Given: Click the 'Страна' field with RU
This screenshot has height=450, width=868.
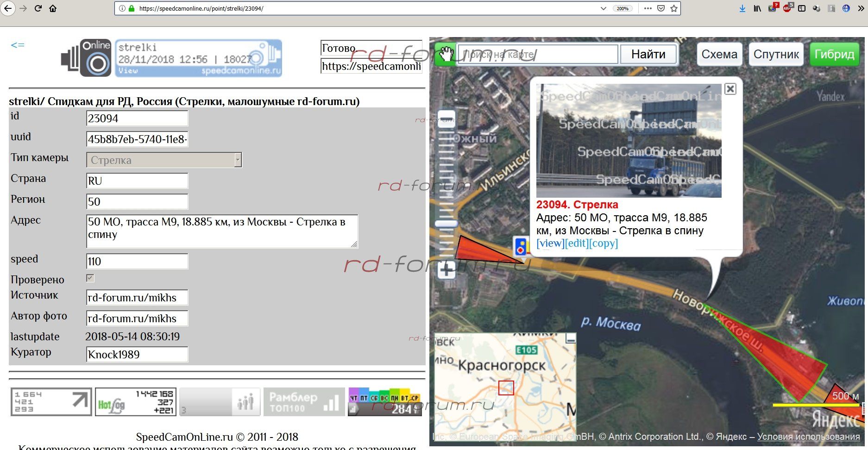Looking at the screenshot, I should tap(137, 181).
